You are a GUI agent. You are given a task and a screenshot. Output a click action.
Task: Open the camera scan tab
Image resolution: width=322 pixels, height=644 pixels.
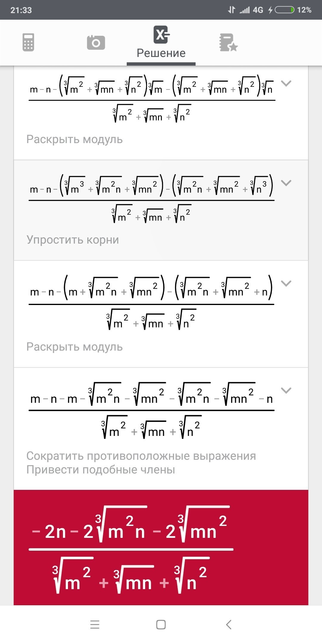[x=96, y=42]
